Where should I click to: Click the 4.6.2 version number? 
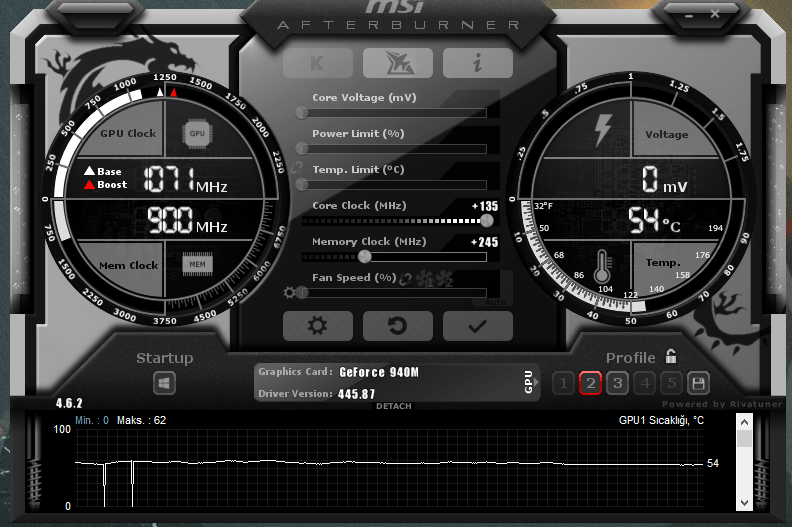69,403
